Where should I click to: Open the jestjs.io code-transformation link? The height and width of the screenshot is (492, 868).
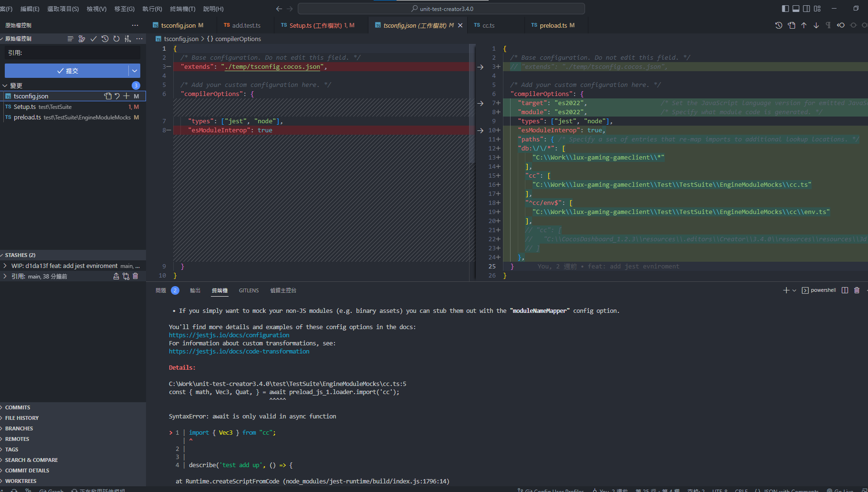tap(239, 352)
